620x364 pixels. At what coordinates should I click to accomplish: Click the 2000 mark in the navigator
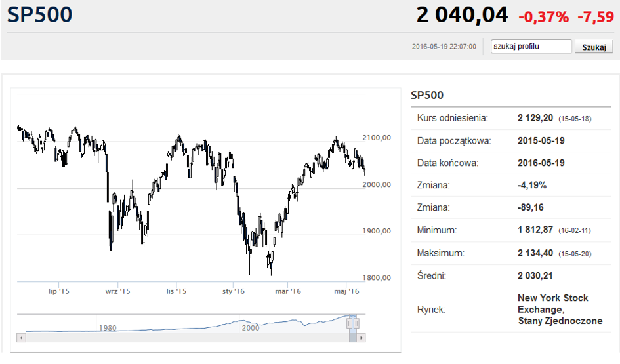250,327
